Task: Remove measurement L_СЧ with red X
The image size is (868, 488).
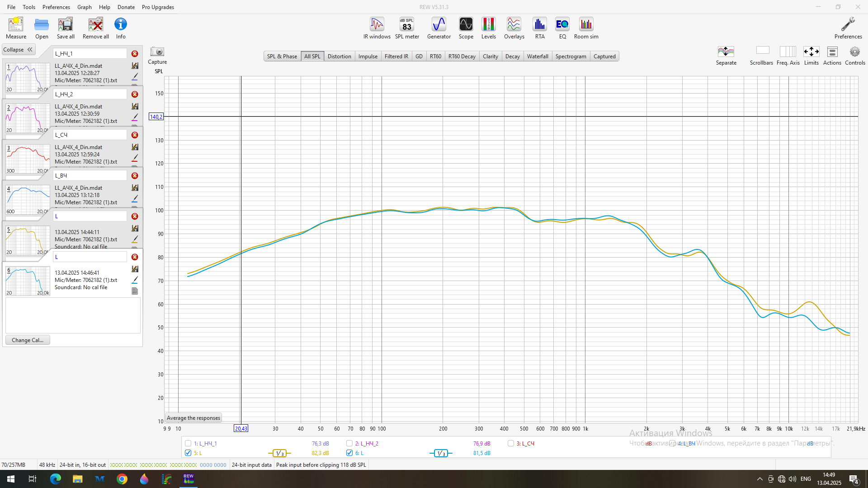Action: point(135,135)
